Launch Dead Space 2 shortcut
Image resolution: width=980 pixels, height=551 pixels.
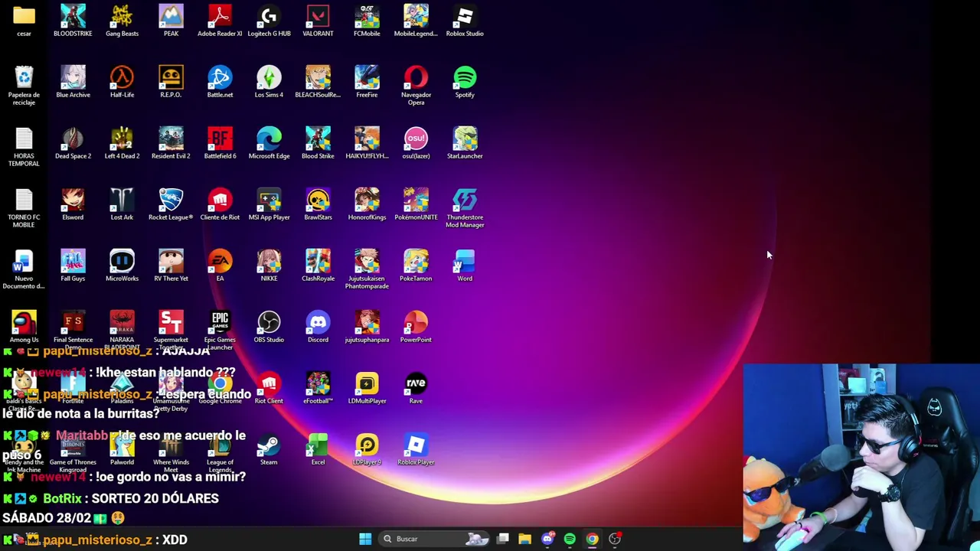coord(73,143)
